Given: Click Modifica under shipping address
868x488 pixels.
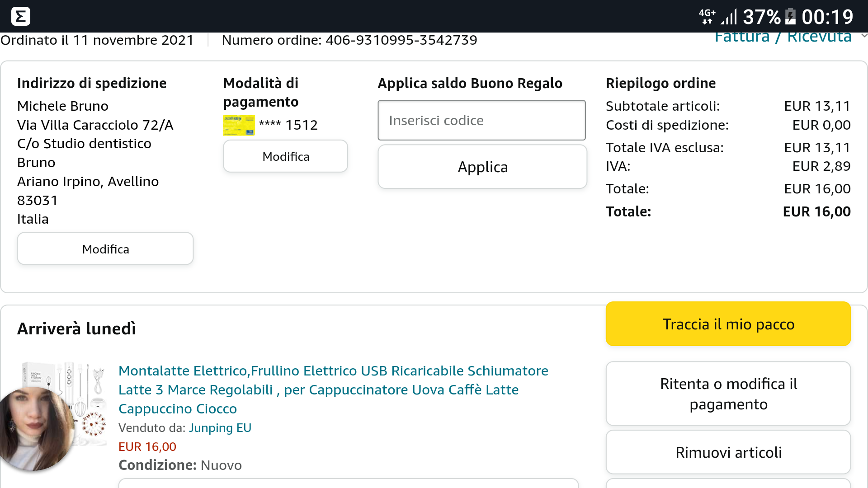Looking at the screenshot, I should 105,249.
